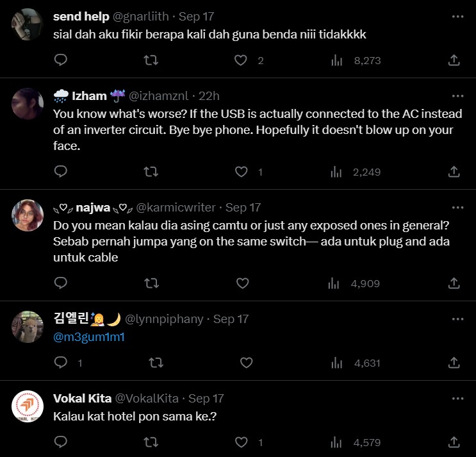
Task: Share lynnpiphany's tweet
Action: [454, 363]
